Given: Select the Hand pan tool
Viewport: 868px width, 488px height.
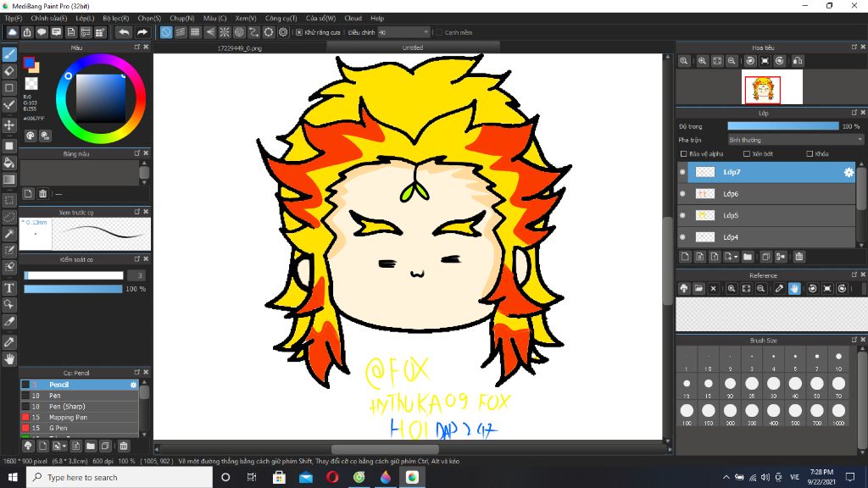Looking at the screenshot, I should [x=8, y=359].
